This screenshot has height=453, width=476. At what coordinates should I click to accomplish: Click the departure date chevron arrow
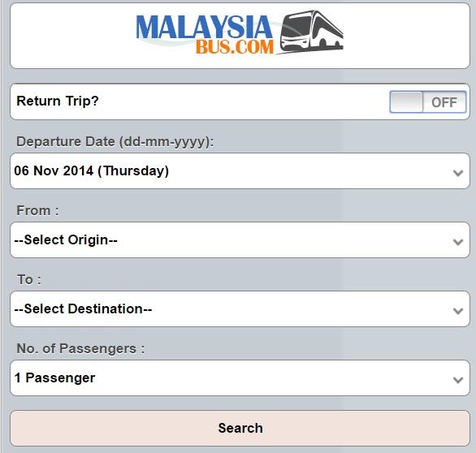click(x=458, y=173)
